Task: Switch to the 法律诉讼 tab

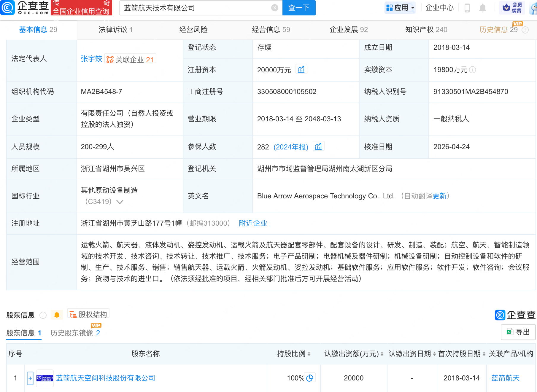Action: (115, 30)
